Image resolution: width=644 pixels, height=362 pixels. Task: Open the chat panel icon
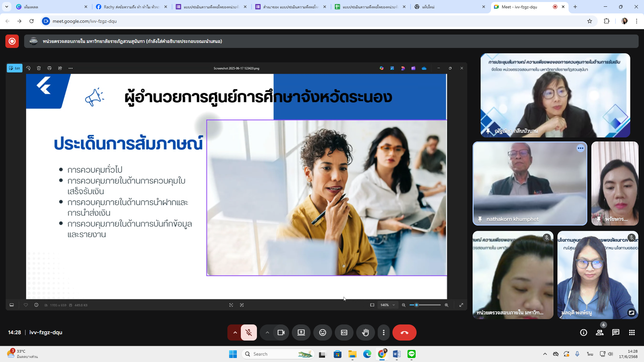point(615,333)
